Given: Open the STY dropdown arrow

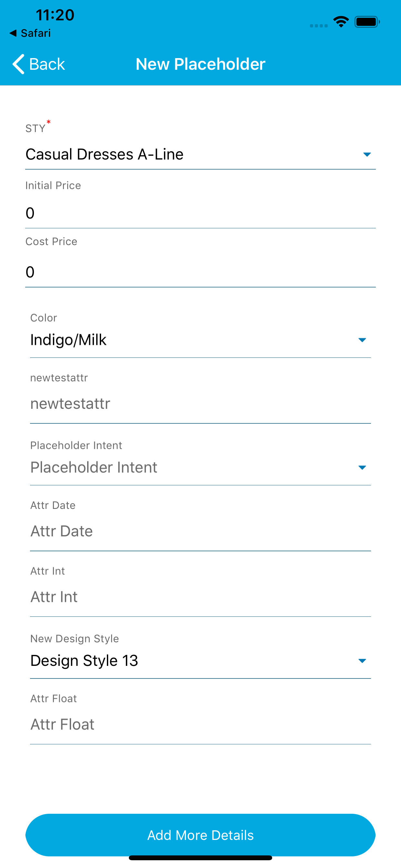Looking at the screenshot, I should click(x=367, y=155).
